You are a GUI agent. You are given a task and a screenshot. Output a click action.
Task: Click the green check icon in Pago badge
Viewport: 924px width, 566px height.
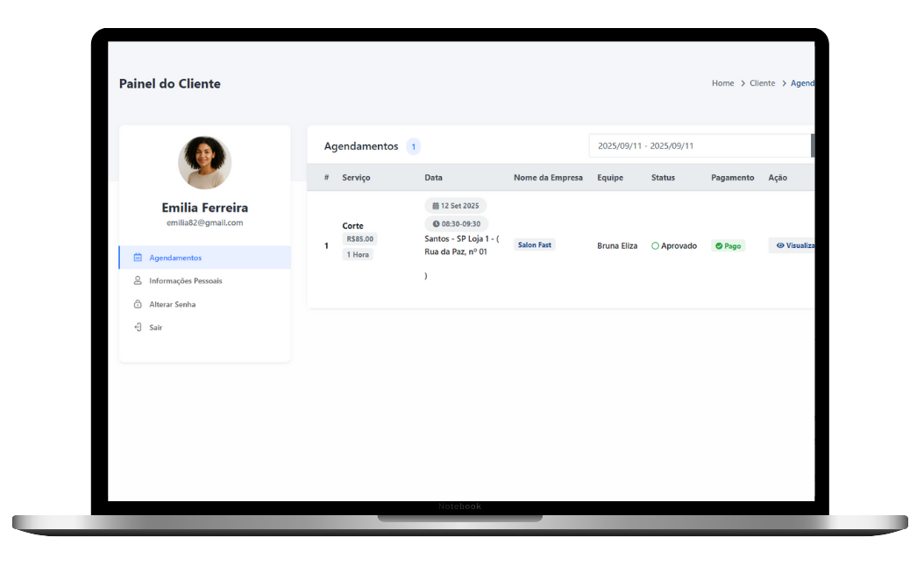point(719,246)
